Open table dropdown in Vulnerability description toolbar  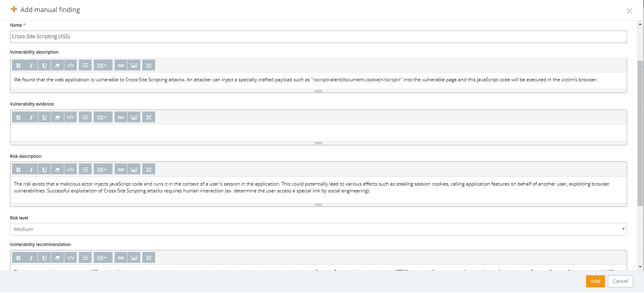coord(103,65)
